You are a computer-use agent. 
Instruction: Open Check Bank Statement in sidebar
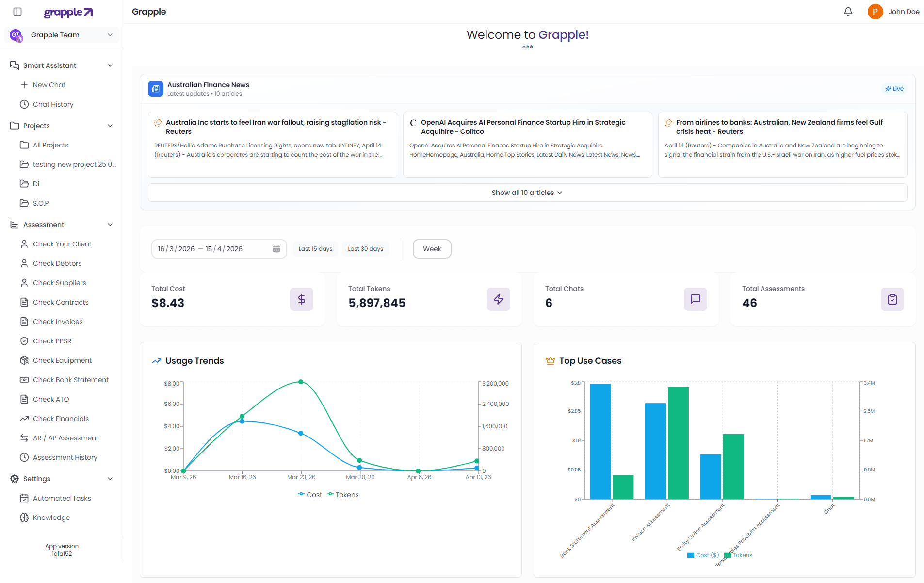pos(70,380)
